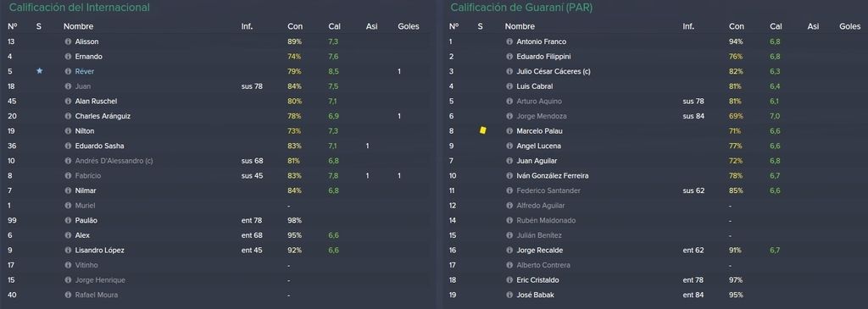Click the info icon beside Charles Aránguiz
The image size is (868, 309).
coord(68,116)
